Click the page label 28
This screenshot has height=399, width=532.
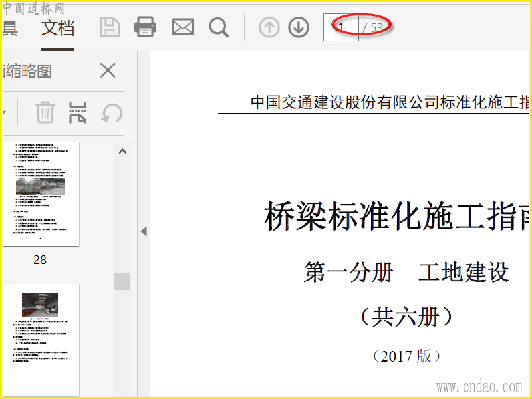[x=40, y=260]
